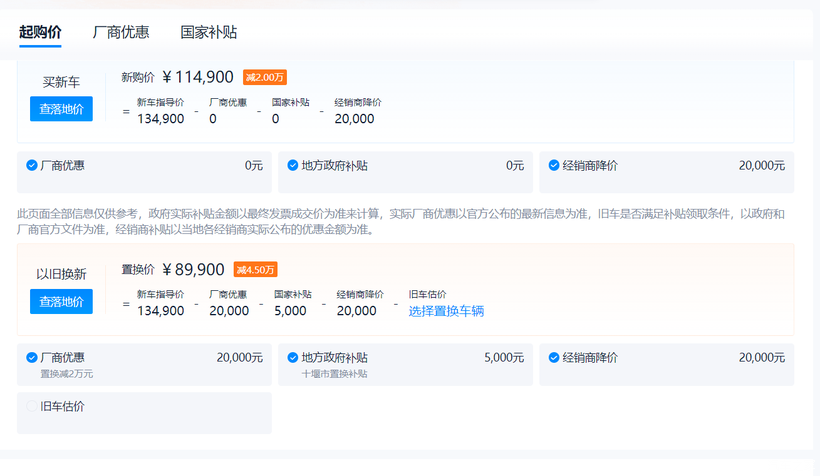This screenshot has height=476, width=820.
Task: Click the 置换价 ¥89,900 price
Action: [193, 269]
